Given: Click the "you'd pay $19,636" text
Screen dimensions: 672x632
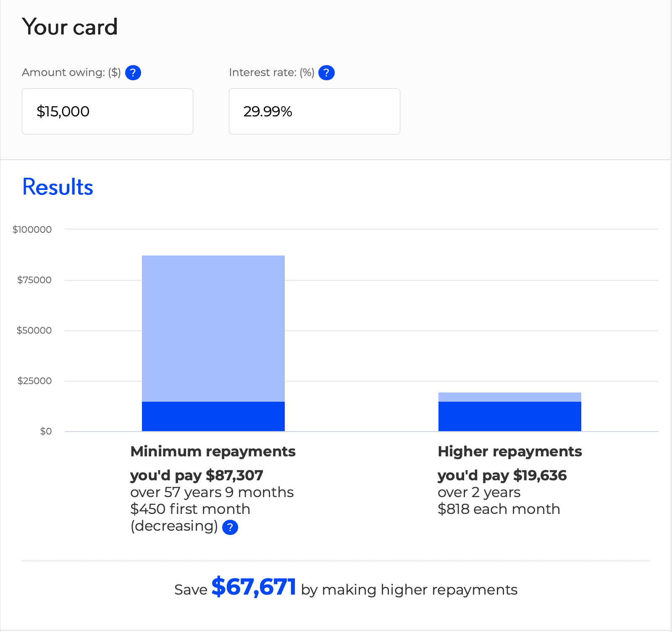Looking at the screenshot, I should pyautogui.click(x=502, y=475).
